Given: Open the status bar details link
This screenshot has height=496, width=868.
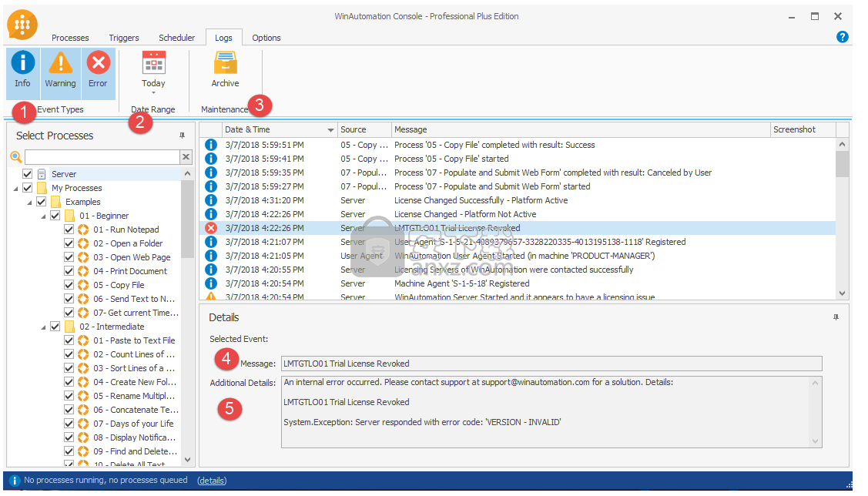Looking at the screenshot, I should tap(212, 481).
